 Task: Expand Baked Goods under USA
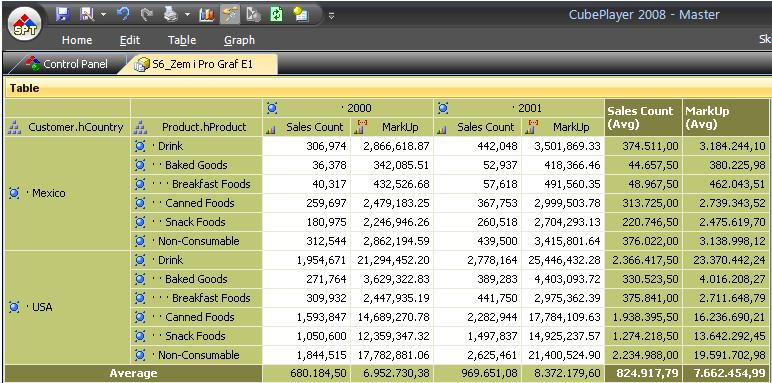point(140,279)
